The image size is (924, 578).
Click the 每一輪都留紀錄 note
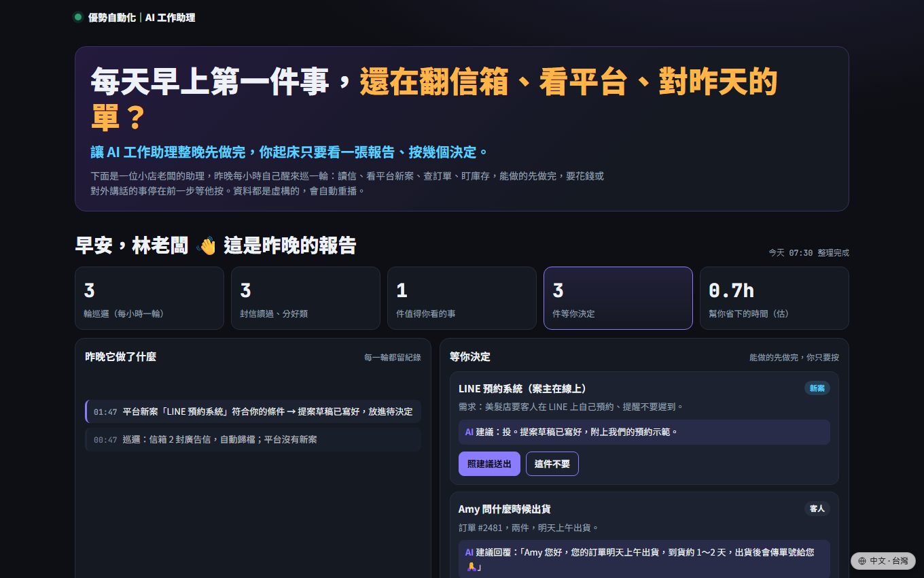click(x=392, y=357)
